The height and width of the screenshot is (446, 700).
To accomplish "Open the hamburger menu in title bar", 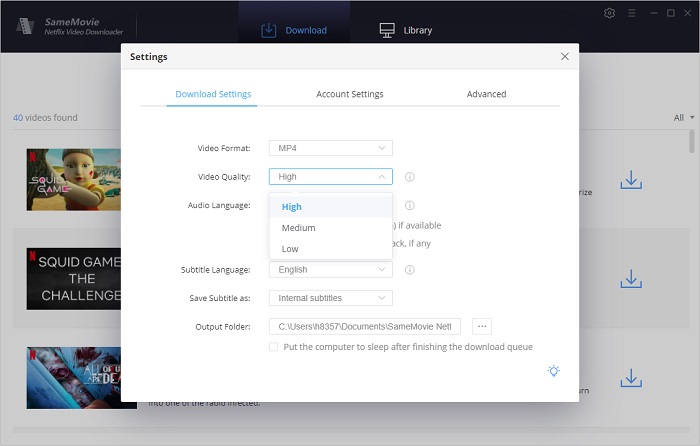I will pos(630,13).
